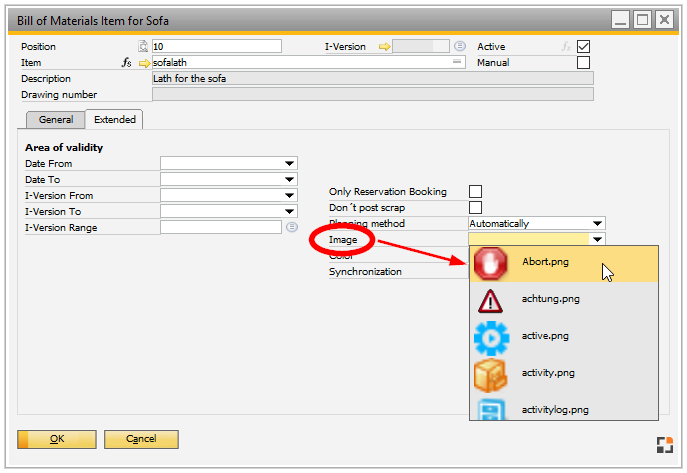Click the Cancel button
The image size is (687, 473).
(141, 439)
